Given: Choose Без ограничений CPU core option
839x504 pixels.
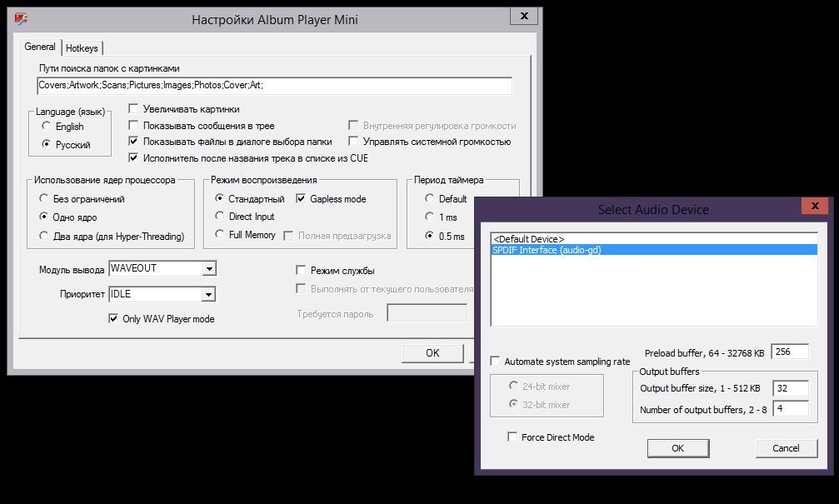Looking at the screenshot, I should click(x=44, y=198).
